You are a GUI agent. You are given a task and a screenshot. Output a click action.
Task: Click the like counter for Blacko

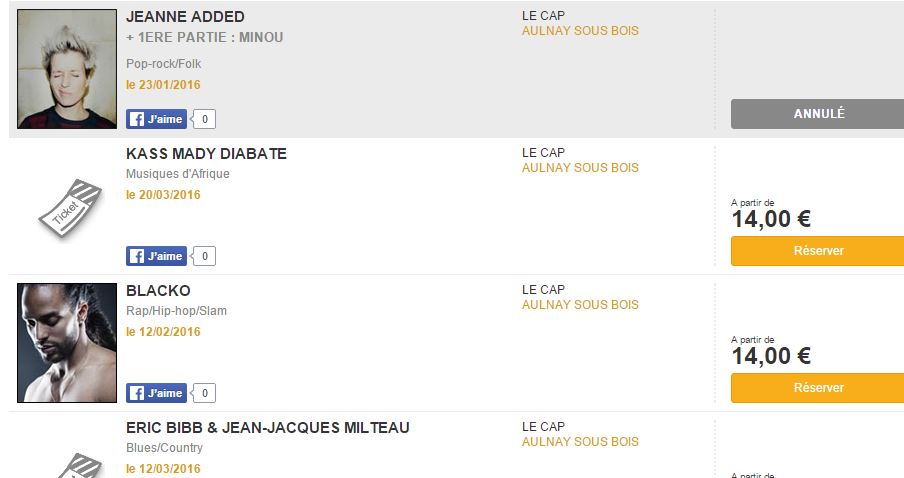pos(204,393)
